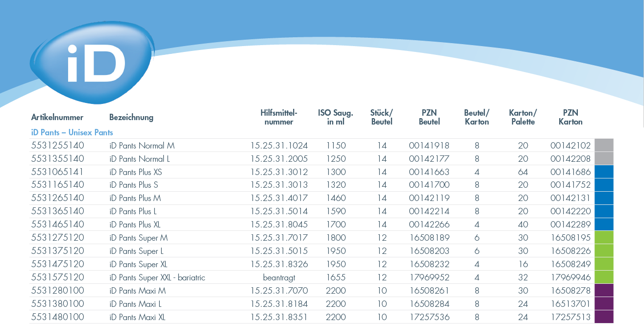Screen dimensions: 644x326
Task: Select article number 5531265140
Action: 58,198
